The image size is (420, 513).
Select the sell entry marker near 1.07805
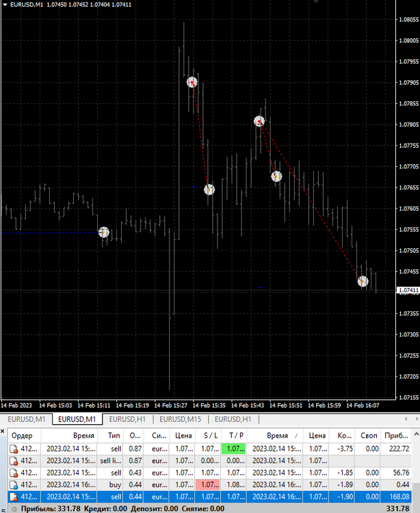coord(259,121)
